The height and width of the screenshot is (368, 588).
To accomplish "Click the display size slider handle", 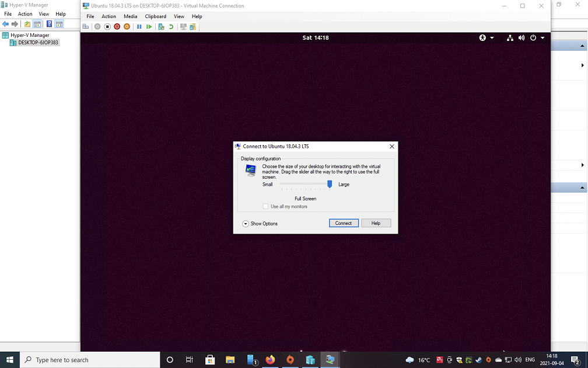I will point(330,183).
